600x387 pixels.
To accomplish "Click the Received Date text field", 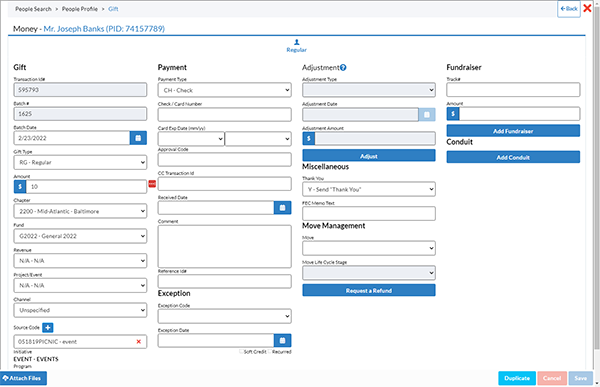I will (216, 207).
